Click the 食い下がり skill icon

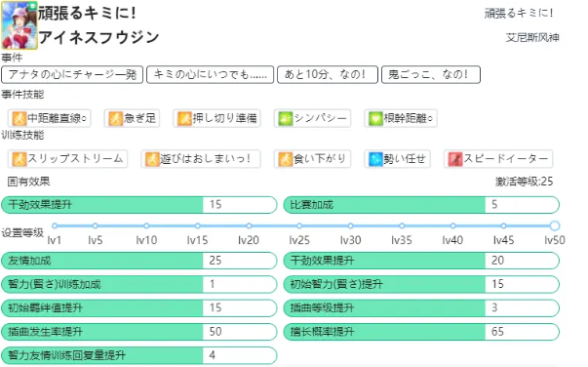(x=286, y=159)
